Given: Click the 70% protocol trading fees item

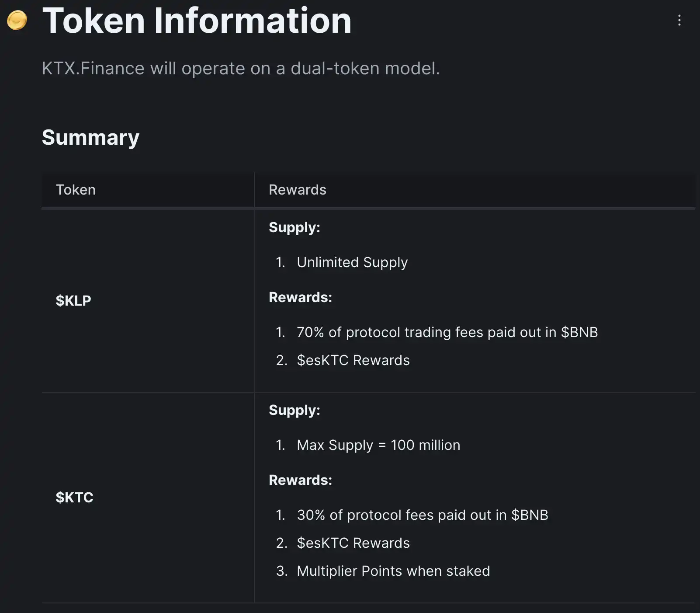Looking at the screenshot, I should tap(447, 332).
